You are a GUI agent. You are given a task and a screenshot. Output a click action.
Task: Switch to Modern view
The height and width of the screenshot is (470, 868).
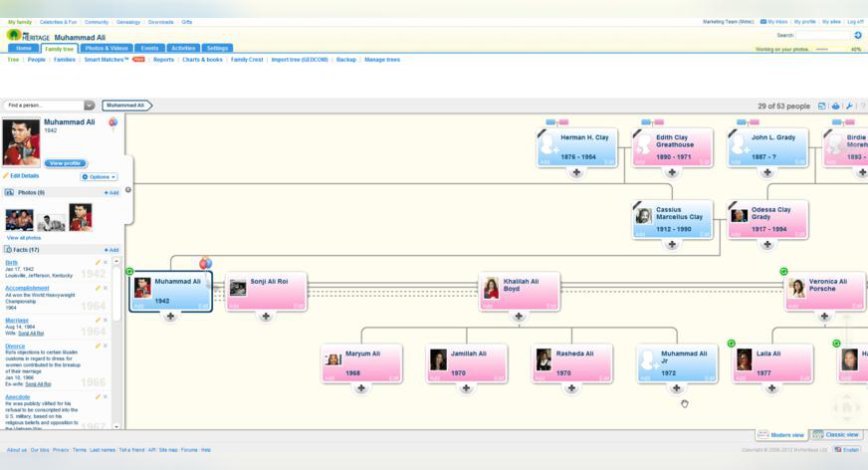click(x=781, y=434)
